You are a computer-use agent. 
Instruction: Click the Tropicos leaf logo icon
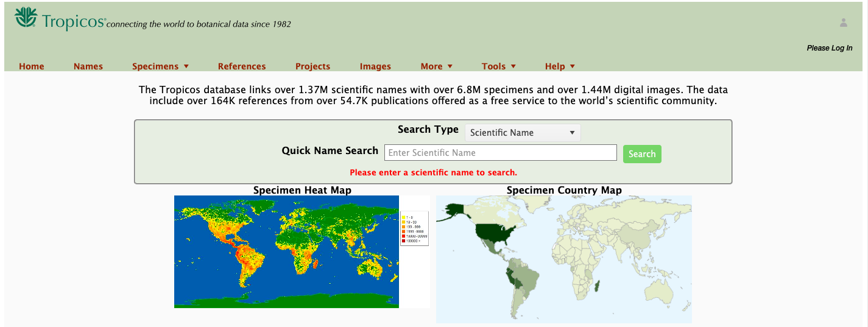click(x=26, y=18)
